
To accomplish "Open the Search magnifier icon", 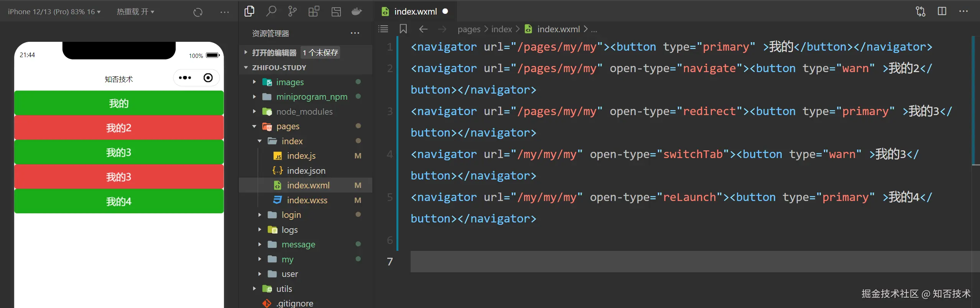I will pos(271,12).
